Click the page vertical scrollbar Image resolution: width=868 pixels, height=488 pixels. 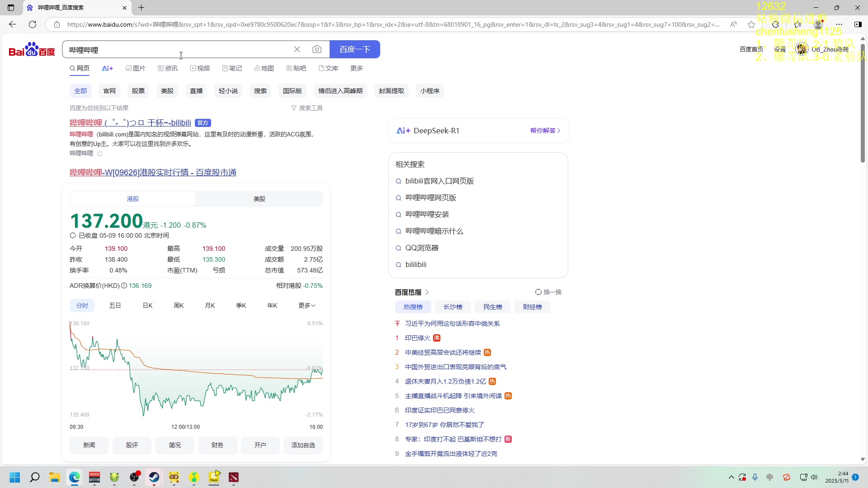click(863, 104)
